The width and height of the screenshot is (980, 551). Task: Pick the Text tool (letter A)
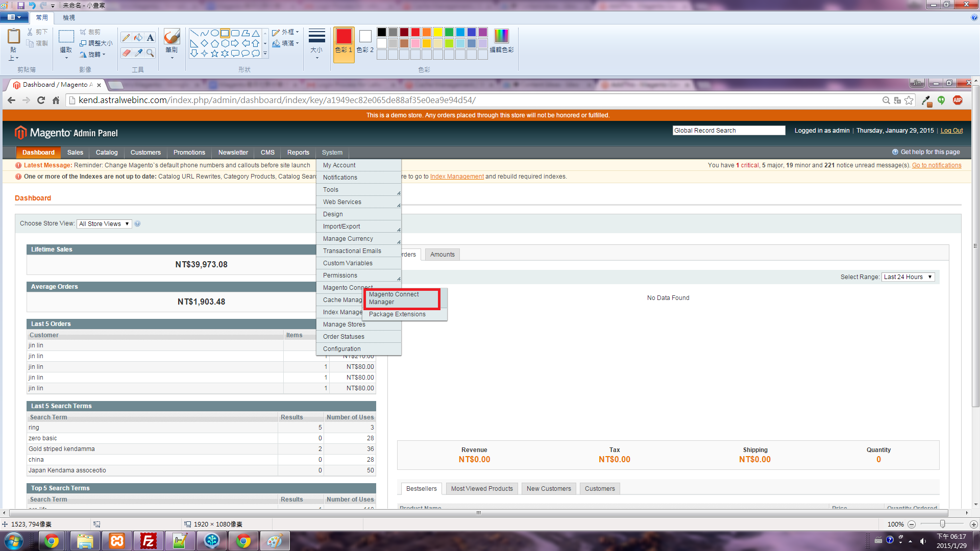(150, 38)
